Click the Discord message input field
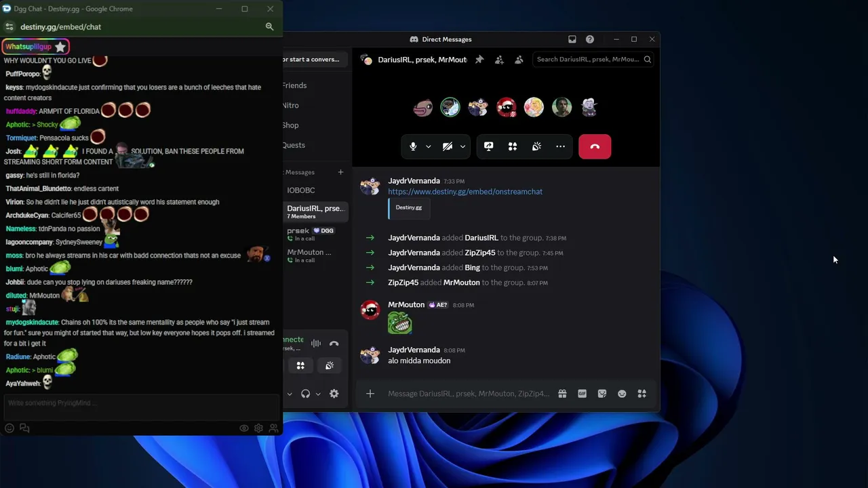 [x=469, y=394]
